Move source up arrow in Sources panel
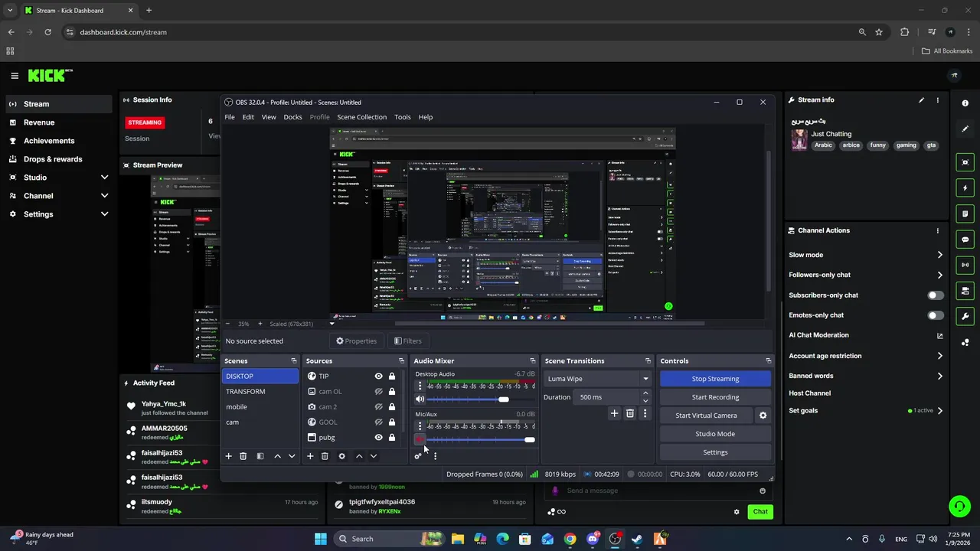 359,456
